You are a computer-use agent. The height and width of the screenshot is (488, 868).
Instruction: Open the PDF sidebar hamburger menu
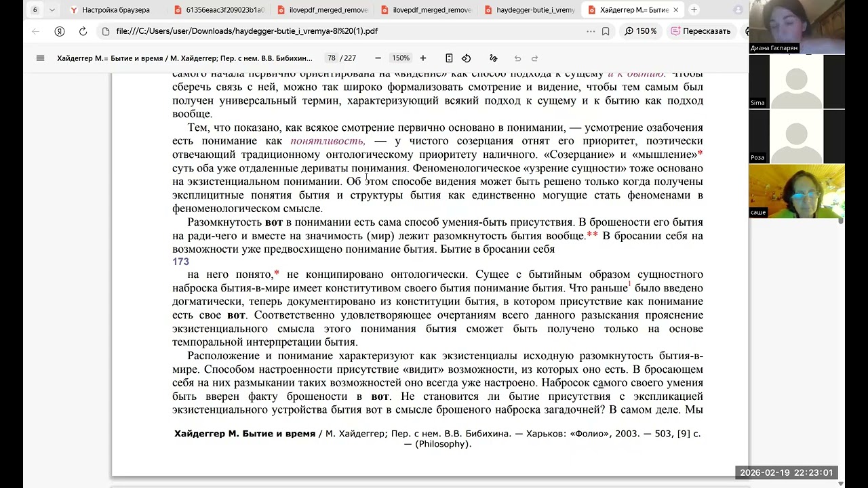40,58
